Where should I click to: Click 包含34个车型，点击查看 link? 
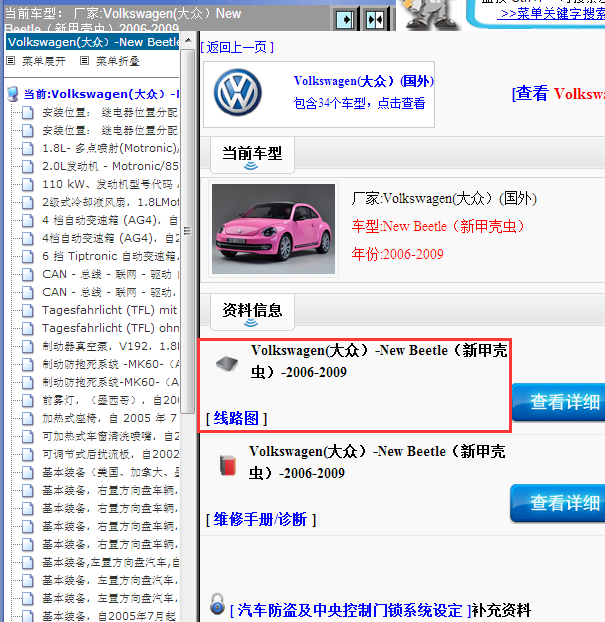click(359, 104)
